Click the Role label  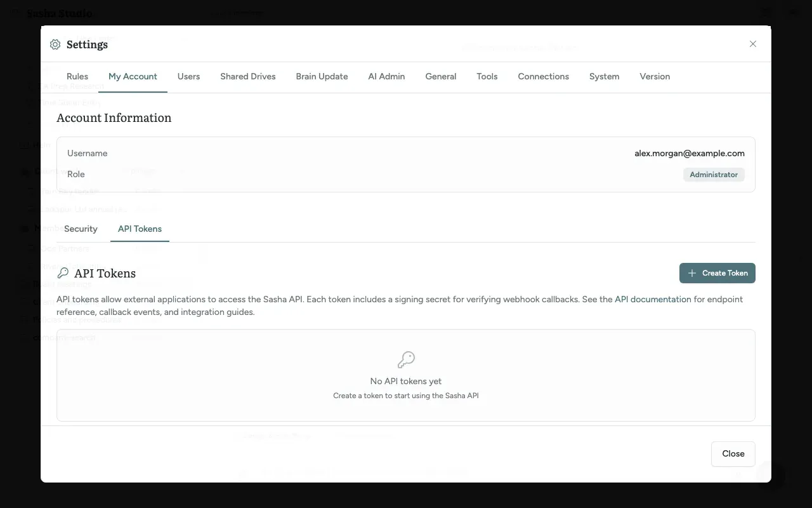(76, 174)
